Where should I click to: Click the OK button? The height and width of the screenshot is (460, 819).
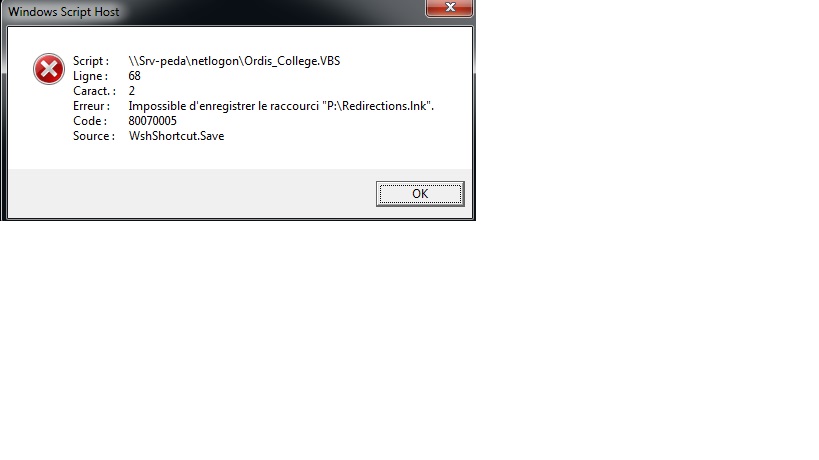[x=420, y=194]
